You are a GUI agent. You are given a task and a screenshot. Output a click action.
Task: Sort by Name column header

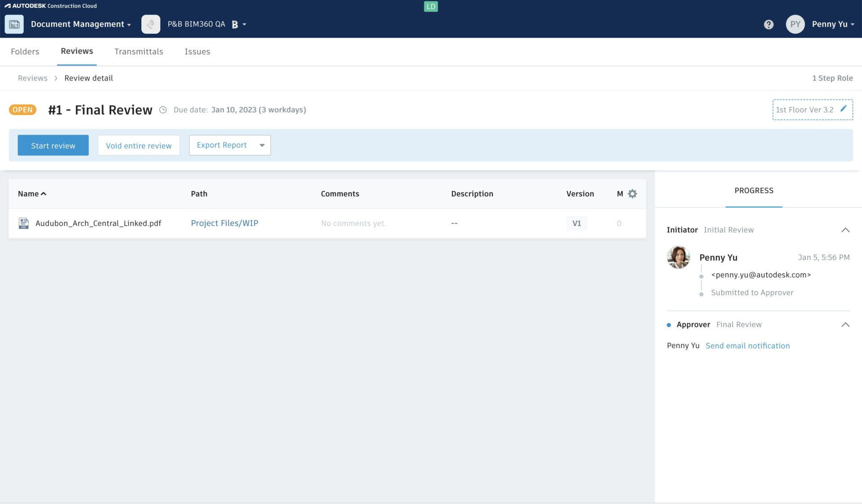coord(28,194)
